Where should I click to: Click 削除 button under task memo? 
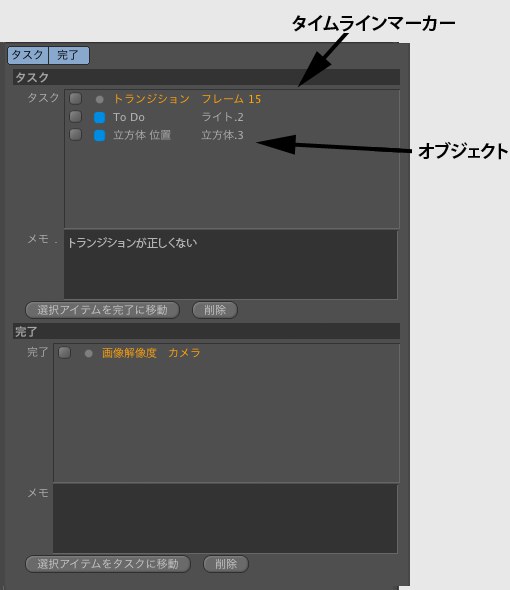point(215,310)
